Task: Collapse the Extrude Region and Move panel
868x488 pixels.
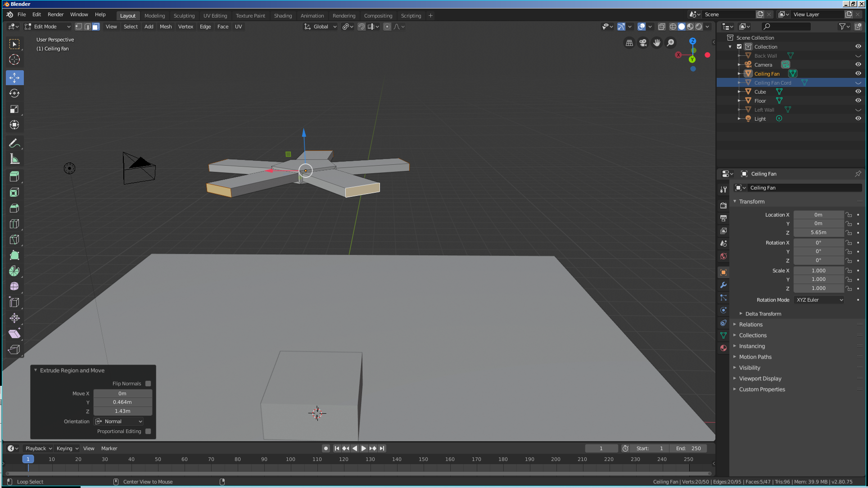Action: point(36,370)
